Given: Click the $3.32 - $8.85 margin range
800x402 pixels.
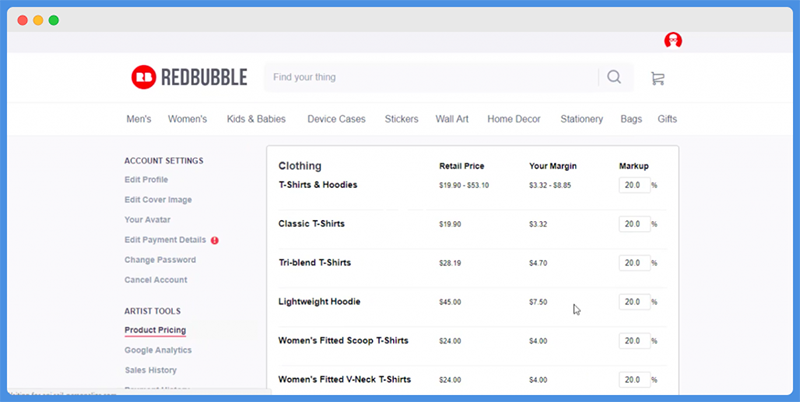Looking at the screenshot, I should tap(550, 185).
